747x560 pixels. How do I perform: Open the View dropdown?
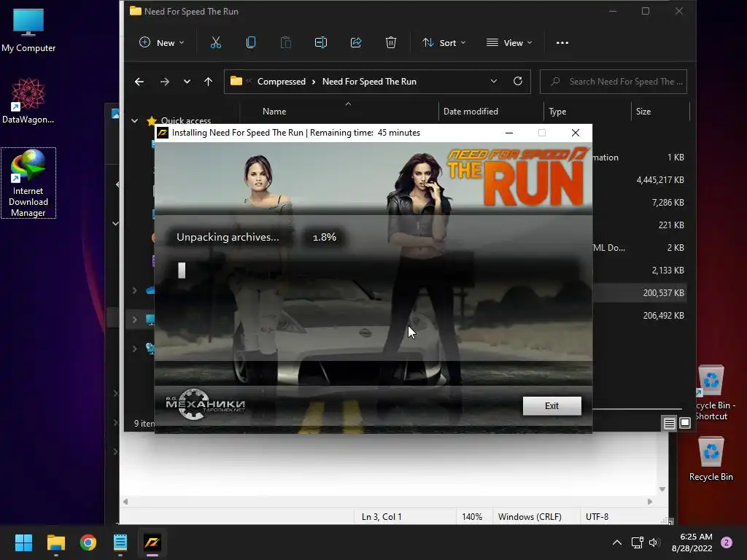508,43
